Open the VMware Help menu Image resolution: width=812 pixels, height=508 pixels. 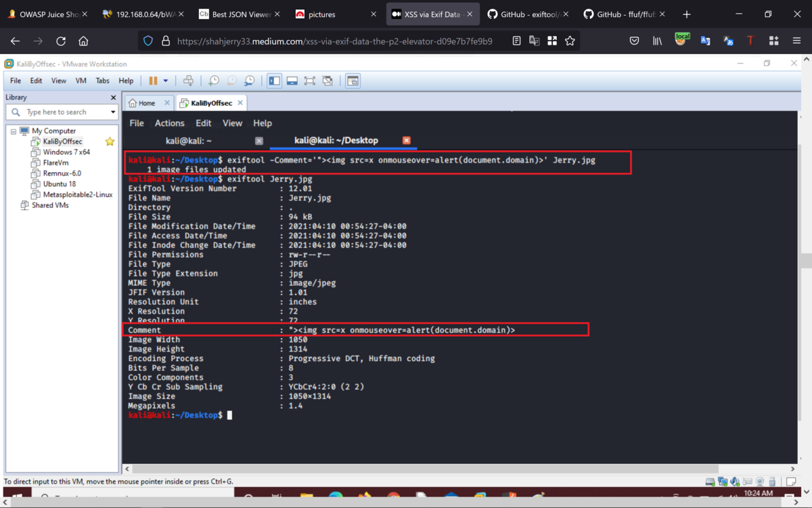(x=126, y=81)
